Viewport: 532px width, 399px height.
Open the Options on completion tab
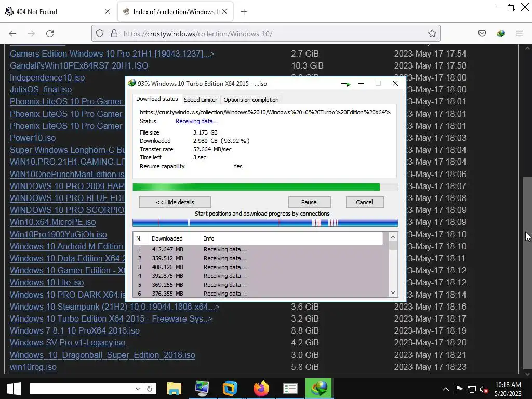click(251, 100)
